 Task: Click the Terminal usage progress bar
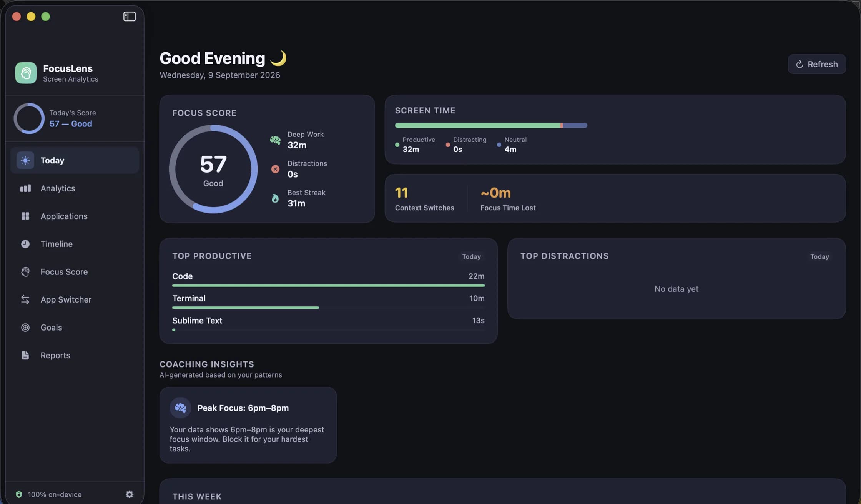click(328, 308)
